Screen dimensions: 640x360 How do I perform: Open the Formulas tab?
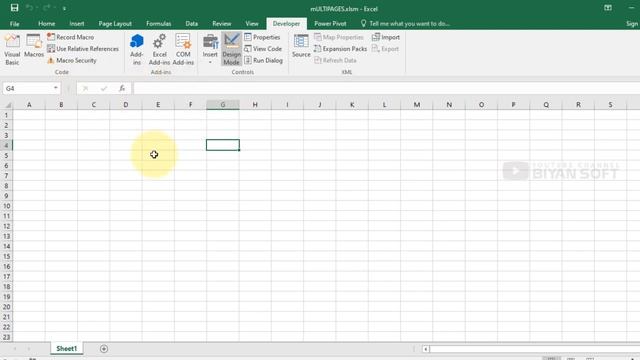(158, 24)
